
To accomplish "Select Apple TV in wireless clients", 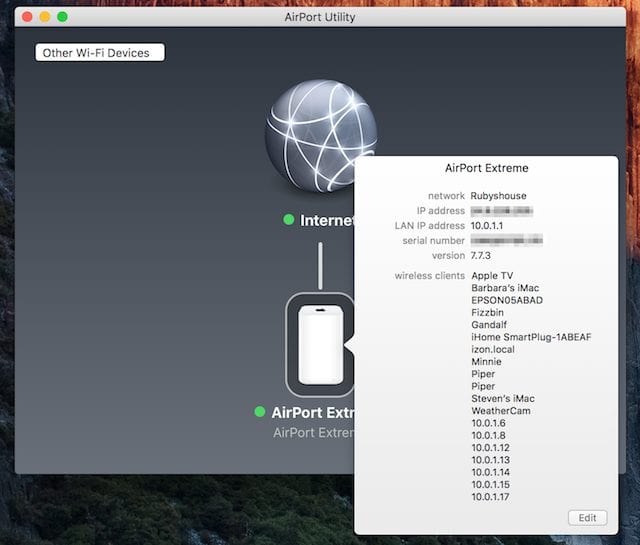I will pyautogui.click(x=492, y=275).
